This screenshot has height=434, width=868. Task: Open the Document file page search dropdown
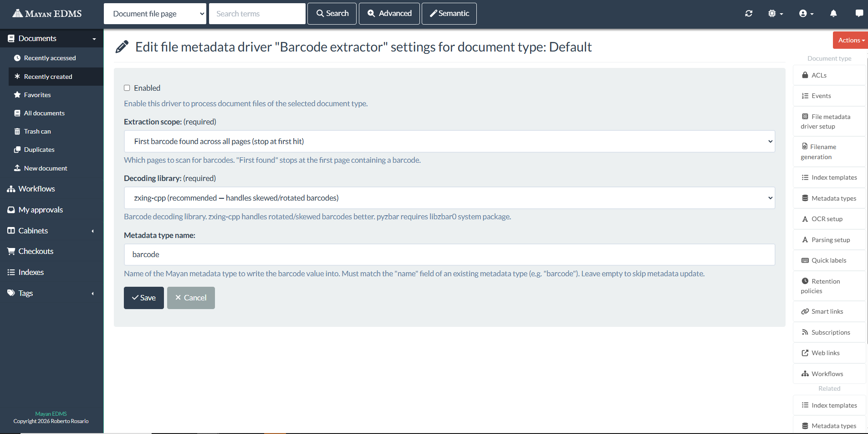[155, 14]
